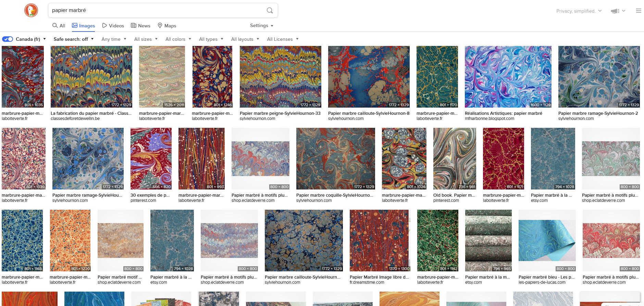The image size is (644, 306).
Task: Click the fr.dreamstime.com source
Action: (x=367, y=282)
